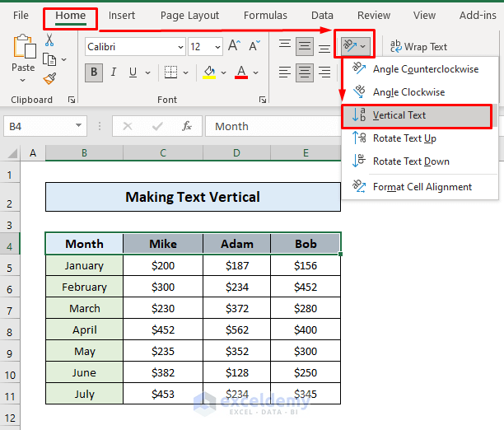The image size is (504, 430).
Task: Expand the Underline style arrow
Action: pyautogui.click(x=147, y=72)
